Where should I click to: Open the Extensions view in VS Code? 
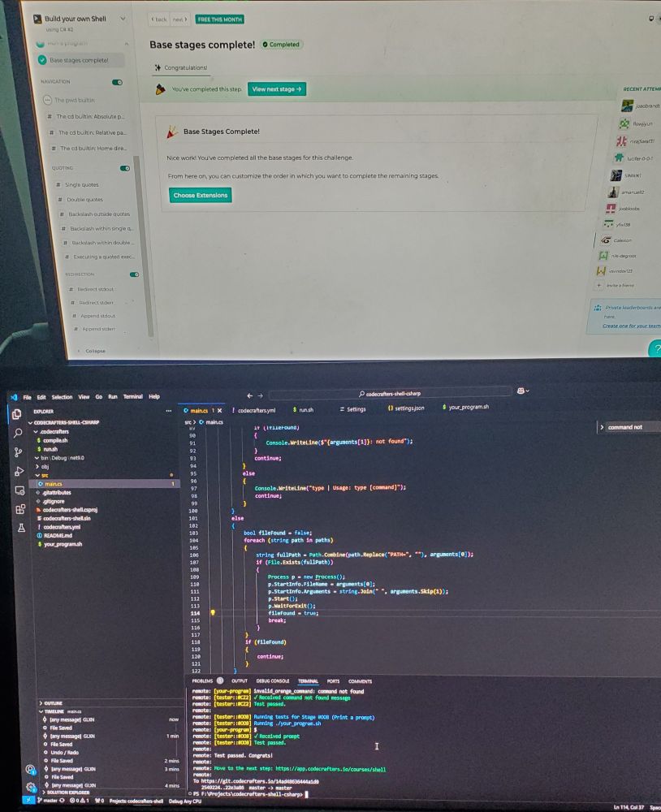coord(21,510)
